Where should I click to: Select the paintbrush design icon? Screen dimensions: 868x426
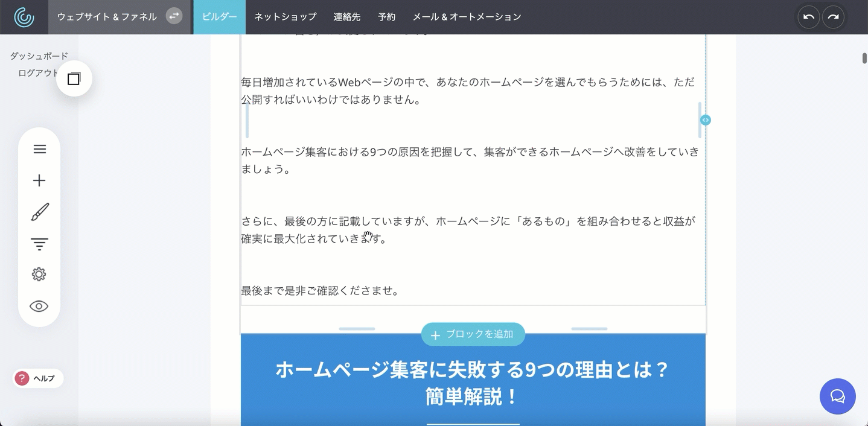tap(39, 212)
